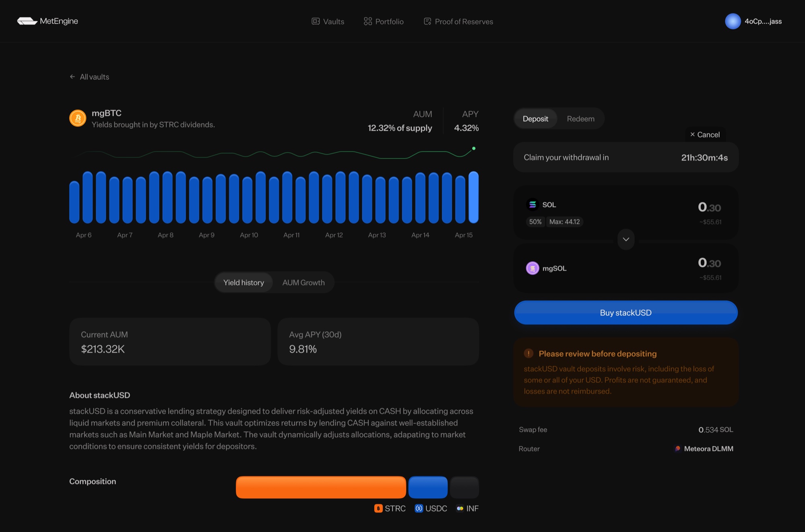Click the About stackUSD heading
This screenshot has width=805, height=532.
coord(99,395)
